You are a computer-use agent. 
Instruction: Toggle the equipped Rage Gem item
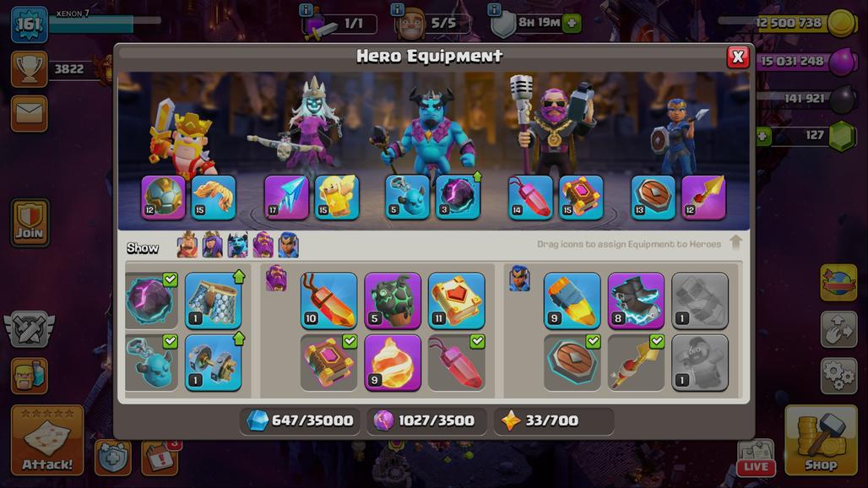456,363
